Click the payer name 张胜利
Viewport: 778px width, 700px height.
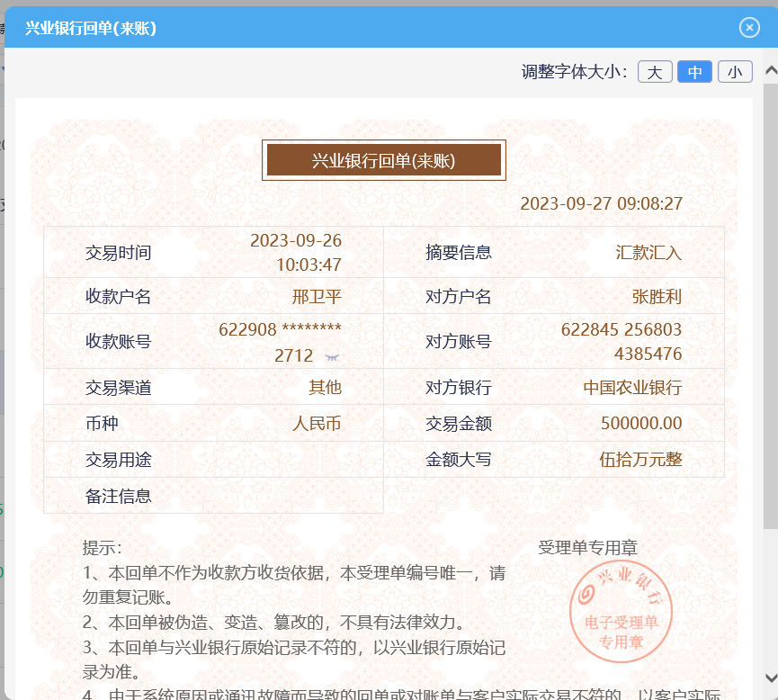[657, 297]
